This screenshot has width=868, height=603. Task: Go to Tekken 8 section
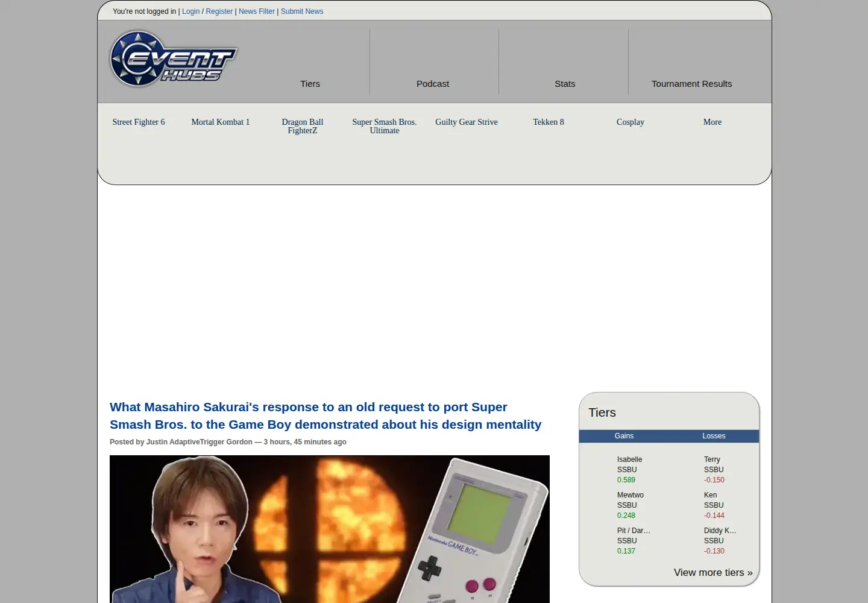click(549, 122)
